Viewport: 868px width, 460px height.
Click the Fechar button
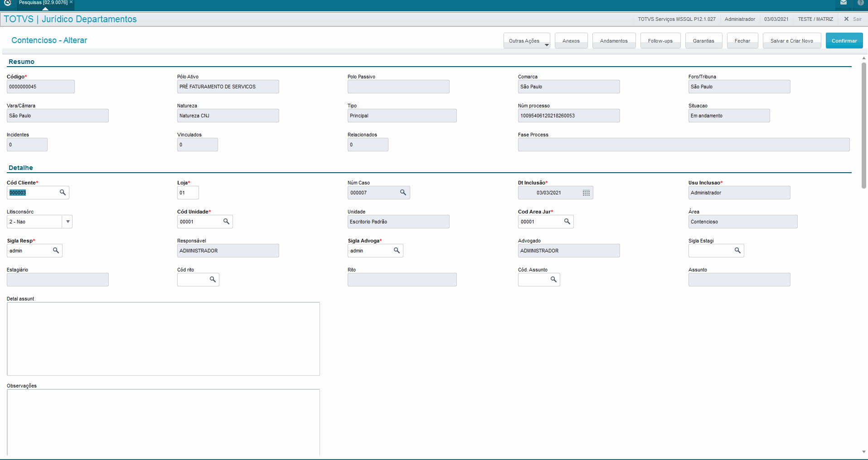pyautogui.click(x=742, y=41)
